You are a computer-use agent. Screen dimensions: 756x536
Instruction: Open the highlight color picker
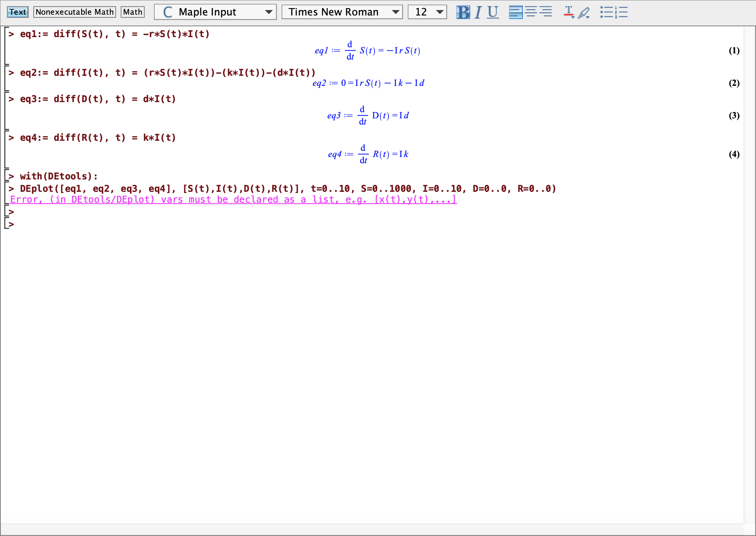[x=584, y=13]
